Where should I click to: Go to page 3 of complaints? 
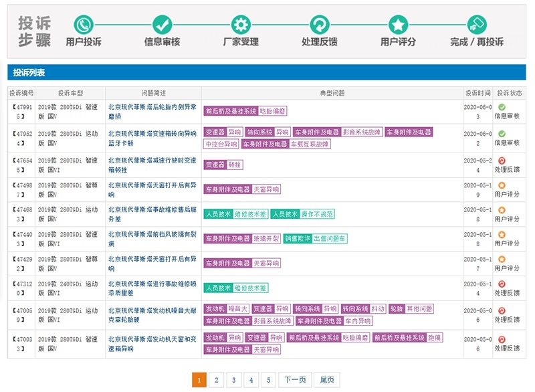point(233,380)
